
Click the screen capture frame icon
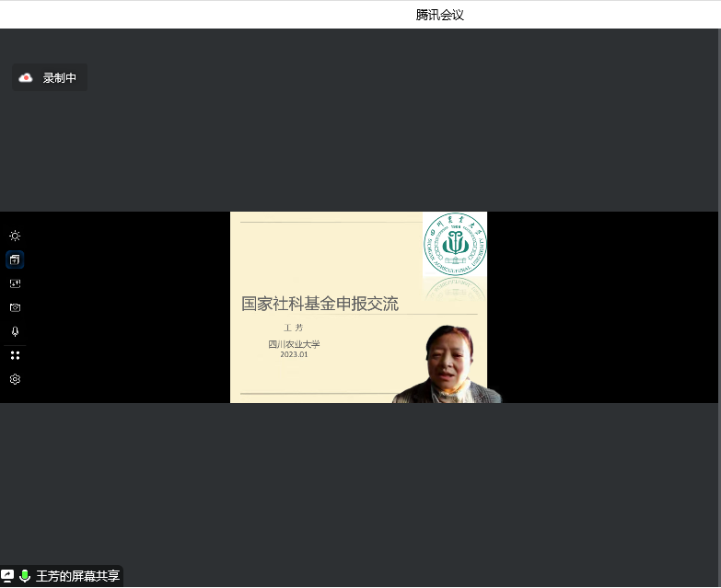pos(15,283)
